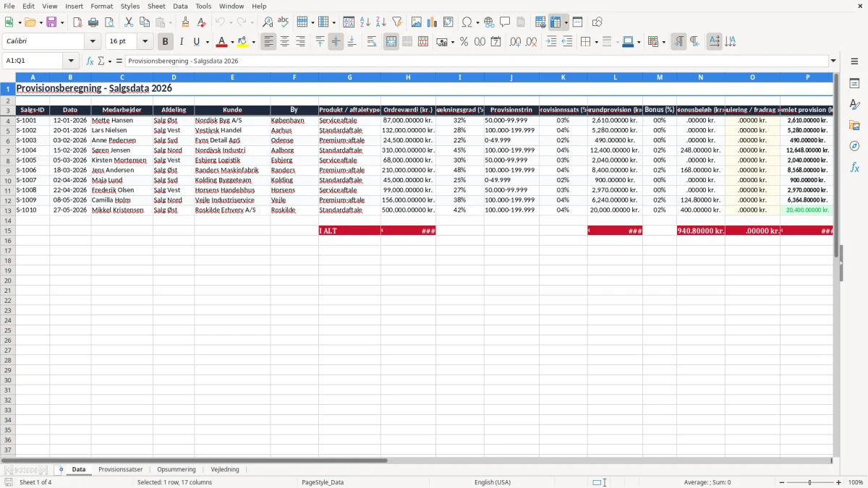Toggle Align Right button
This screenshot has height=488, width=868.
pos(301,42)
